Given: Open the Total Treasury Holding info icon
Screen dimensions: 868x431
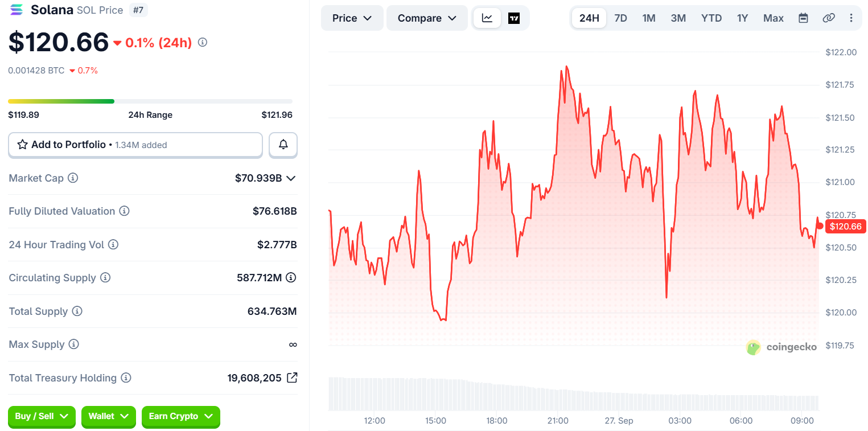Looking at the screenshot, I should (126, 378).
